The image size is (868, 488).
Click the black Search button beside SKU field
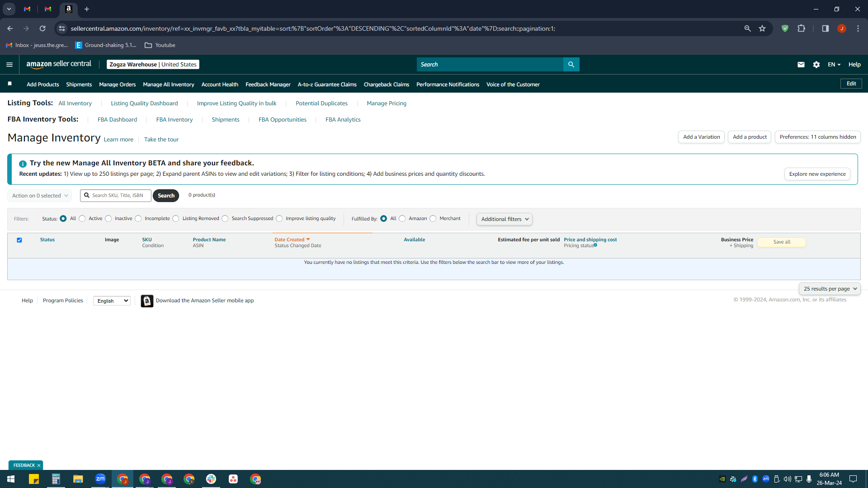[166, 196]
